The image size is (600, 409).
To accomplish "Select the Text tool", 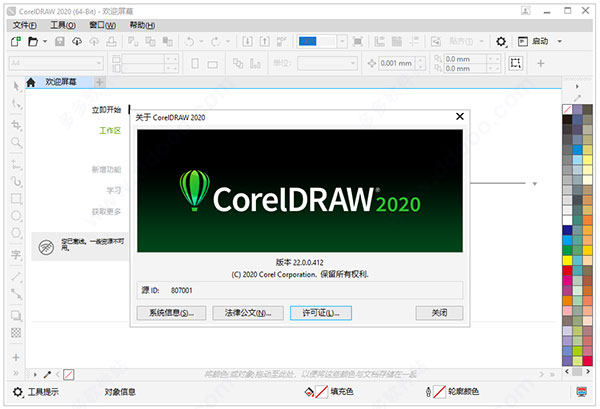I will pyautogui.click(x=16, y=254).
